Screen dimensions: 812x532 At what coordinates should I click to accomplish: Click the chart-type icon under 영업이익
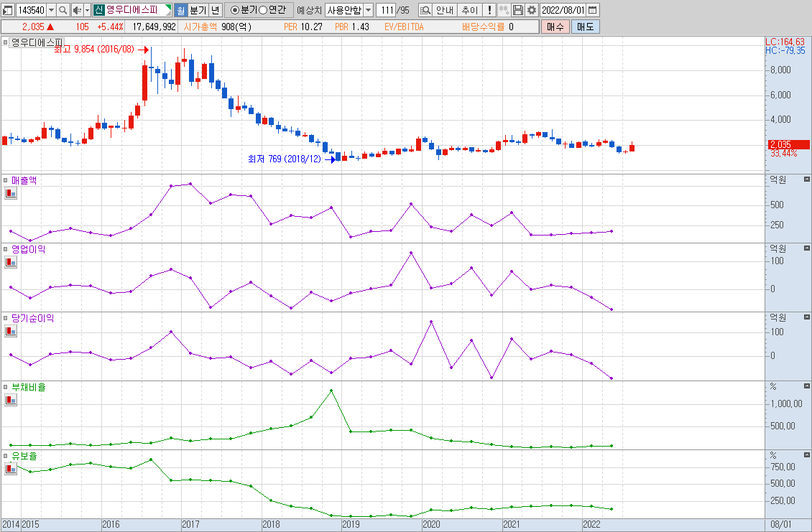click(x=11, y=262)
